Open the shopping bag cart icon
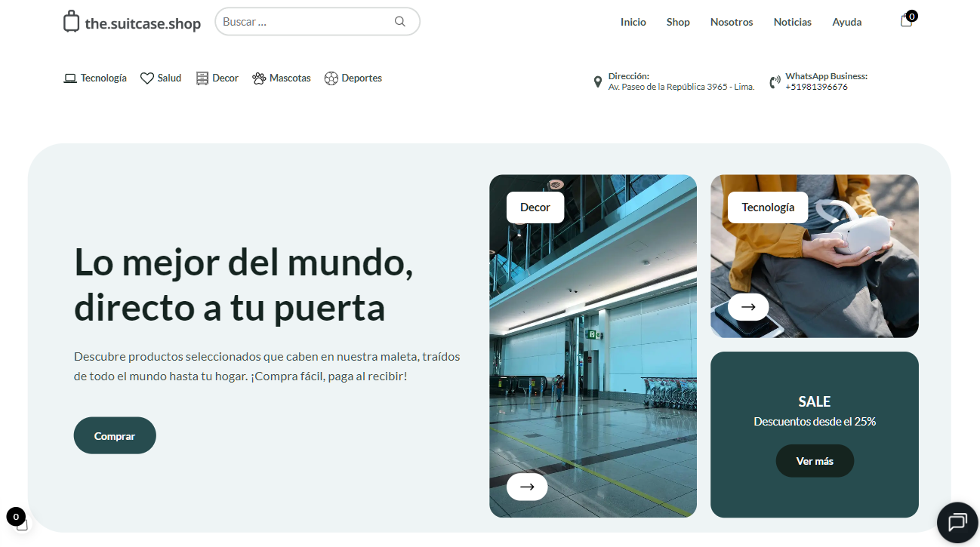This screenshot has width=980, height=547. (905, 22)
